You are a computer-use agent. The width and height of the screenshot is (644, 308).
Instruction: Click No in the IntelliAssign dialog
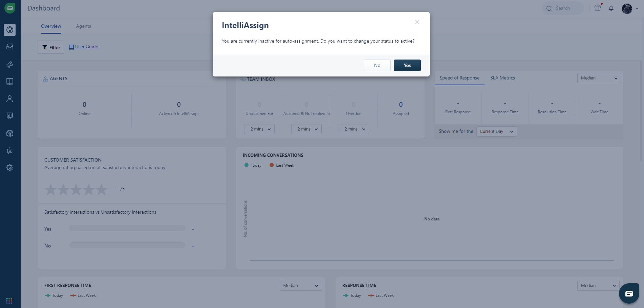tap(377, 65)
